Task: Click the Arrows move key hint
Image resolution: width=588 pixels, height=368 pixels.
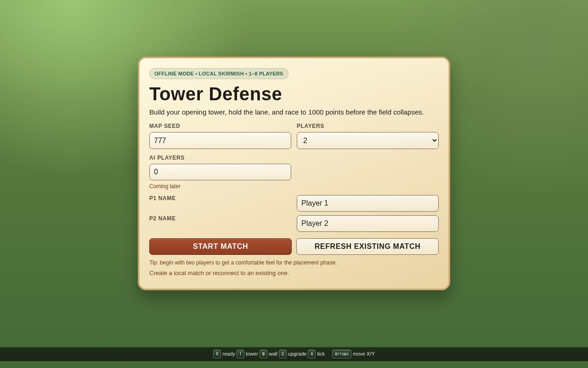Action: click(342, 354)
